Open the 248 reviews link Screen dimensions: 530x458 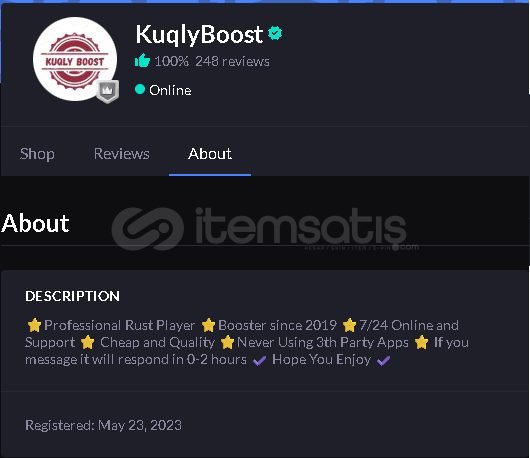coord(233,61)
